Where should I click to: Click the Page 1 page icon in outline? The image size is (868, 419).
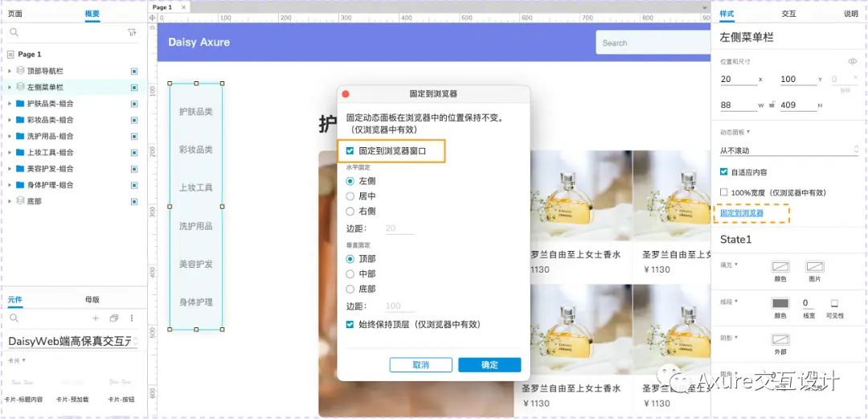coord(11,55)
